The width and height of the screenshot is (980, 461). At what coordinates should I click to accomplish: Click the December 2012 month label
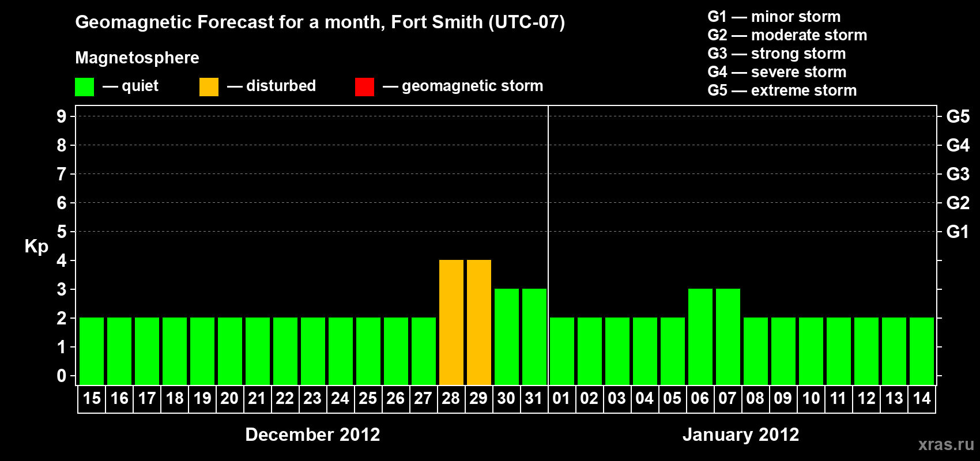tap(312, 434)
